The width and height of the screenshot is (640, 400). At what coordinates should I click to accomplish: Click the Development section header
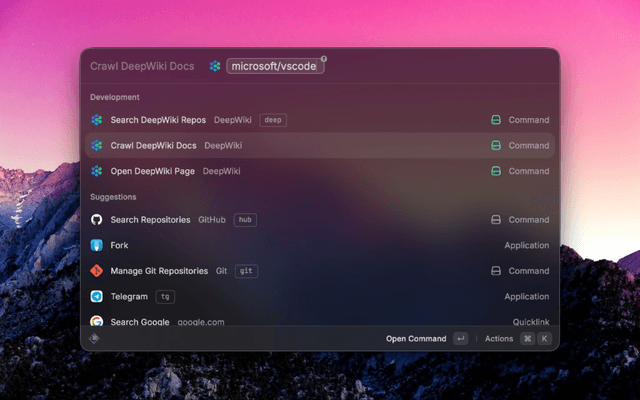(115, 97)
